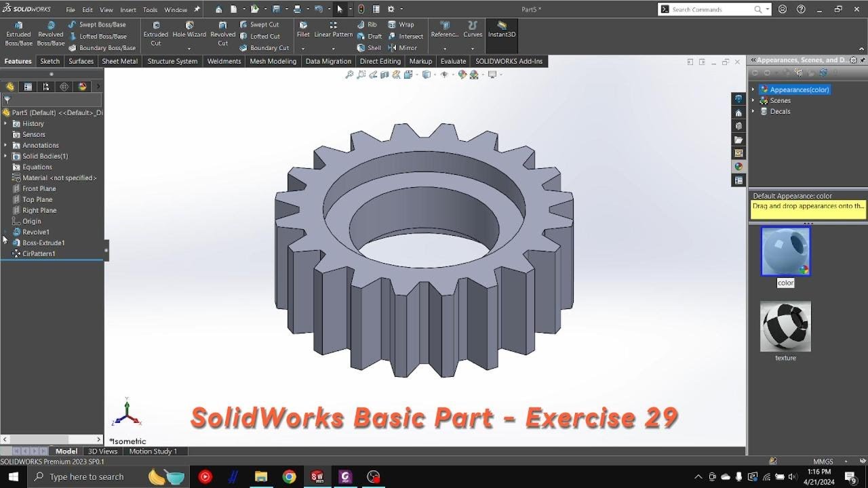Open the Extruded Cut tool

click(x=156, y=34)
